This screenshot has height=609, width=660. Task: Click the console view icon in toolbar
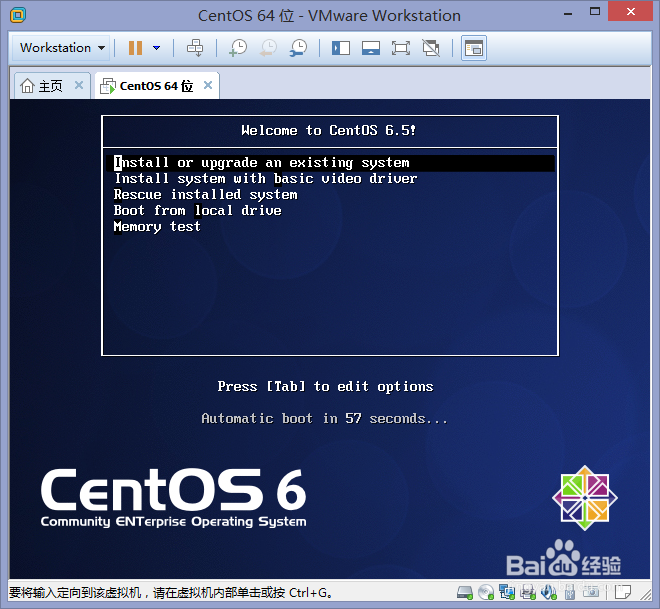(x=474, y=48)
